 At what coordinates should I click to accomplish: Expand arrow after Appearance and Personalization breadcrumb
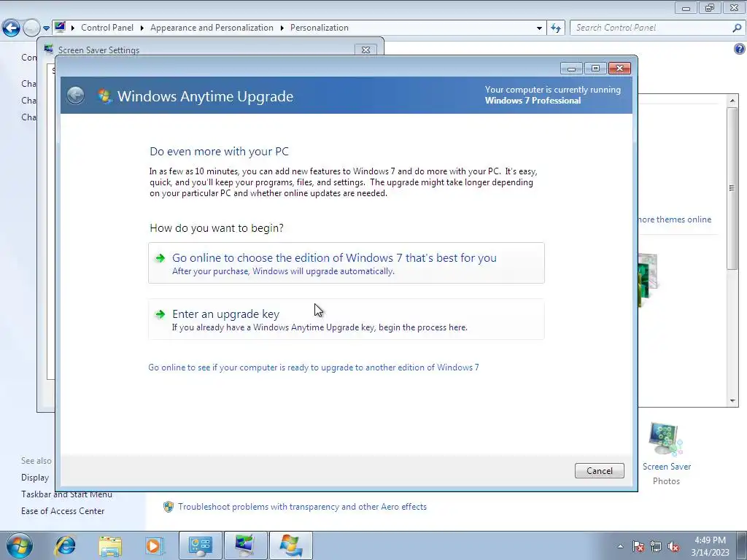282,28
